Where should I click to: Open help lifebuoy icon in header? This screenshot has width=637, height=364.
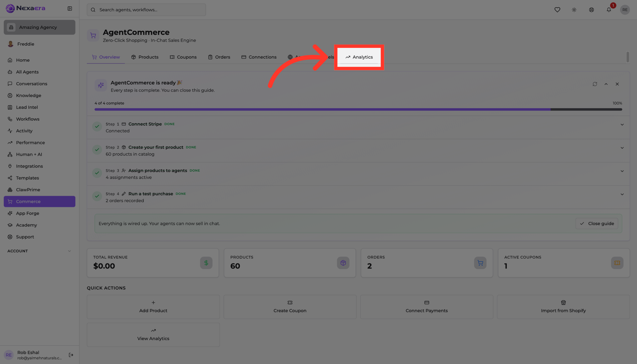[x=591, y=10]
